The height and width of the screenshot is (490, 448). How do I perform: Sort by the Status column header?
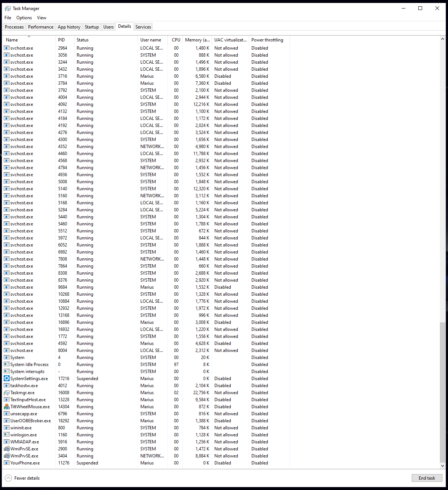(x=106, y=40)
